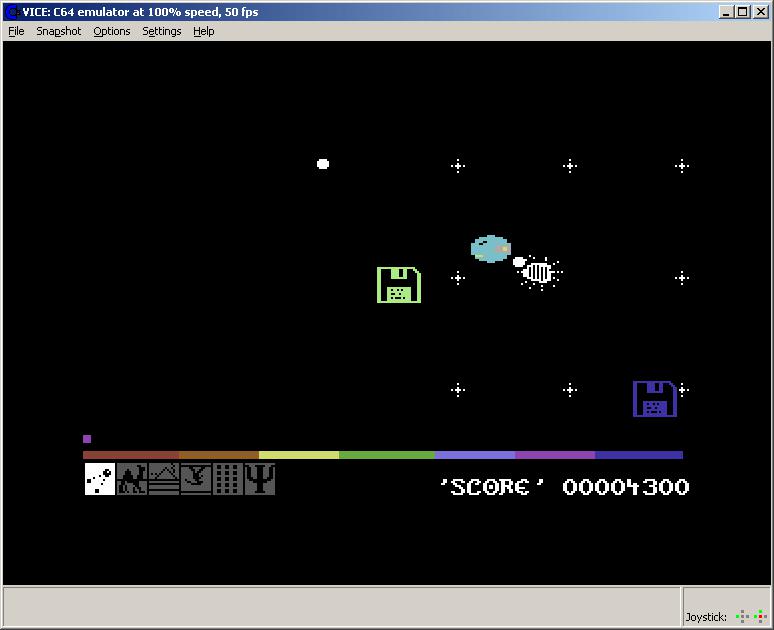Click the green segment of rainbow bar
Image resolution: width=774 pixels, height=630 pixels.
click(386, 455)
